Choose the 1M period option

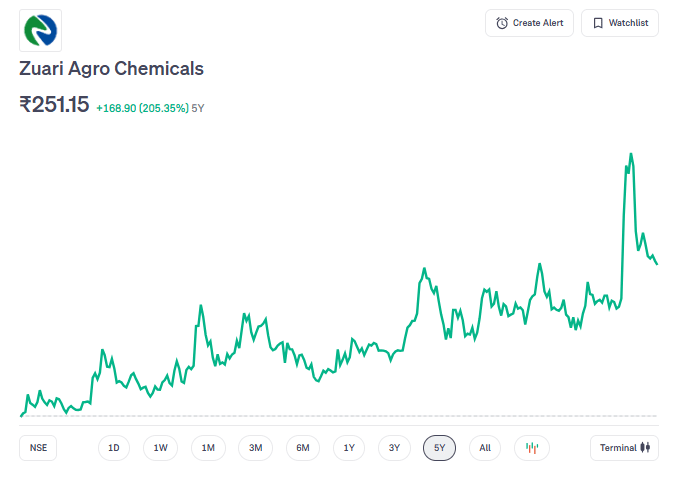click(208, 448)
